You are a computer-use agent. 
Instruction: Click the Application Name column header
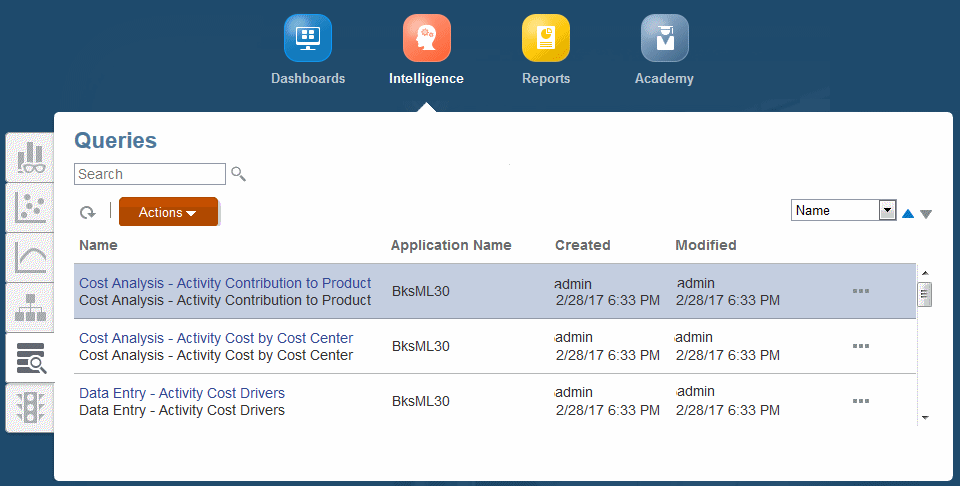(x=451, y=245)
